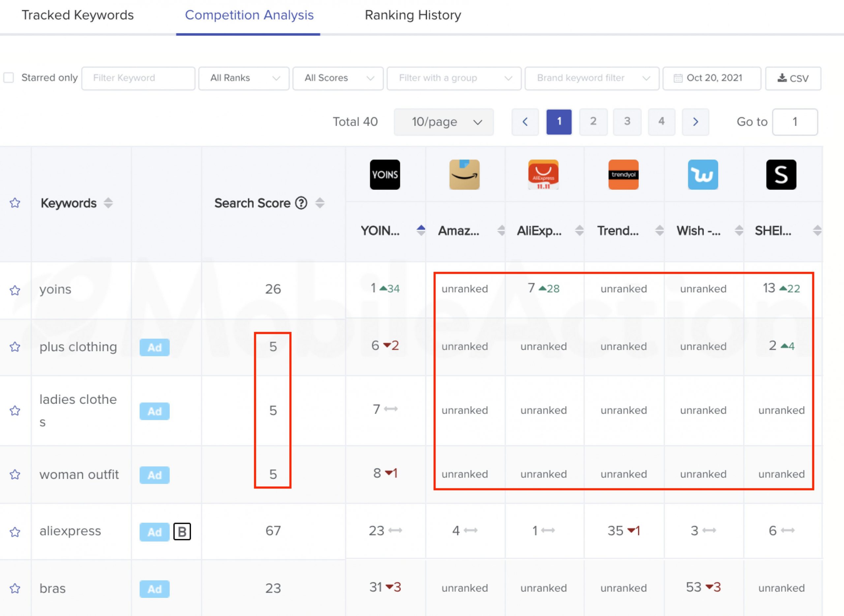
Task: Sort by Wish rank column
Action: click(x=739, y=231)
